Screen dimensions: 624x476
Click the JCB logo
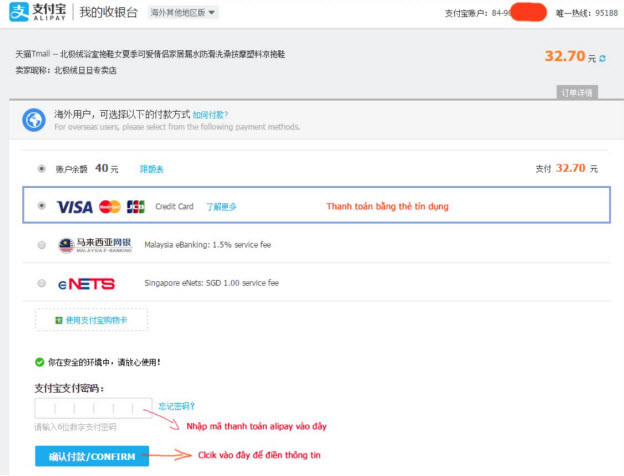(x=136, y=207)
